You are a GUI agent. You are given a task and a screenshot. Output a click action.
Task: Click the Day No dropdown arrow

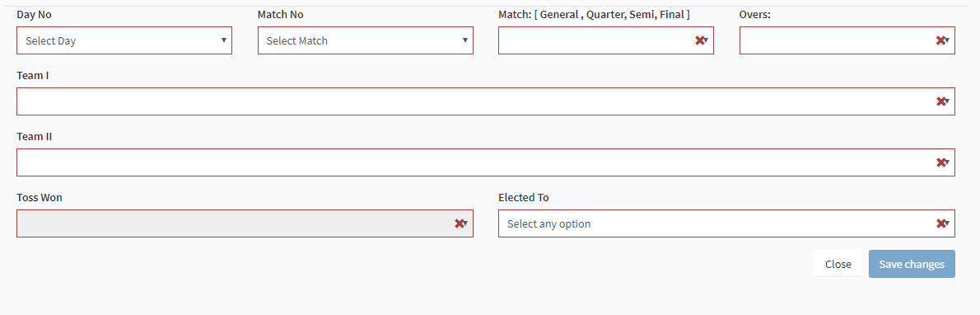pos(224,40)
